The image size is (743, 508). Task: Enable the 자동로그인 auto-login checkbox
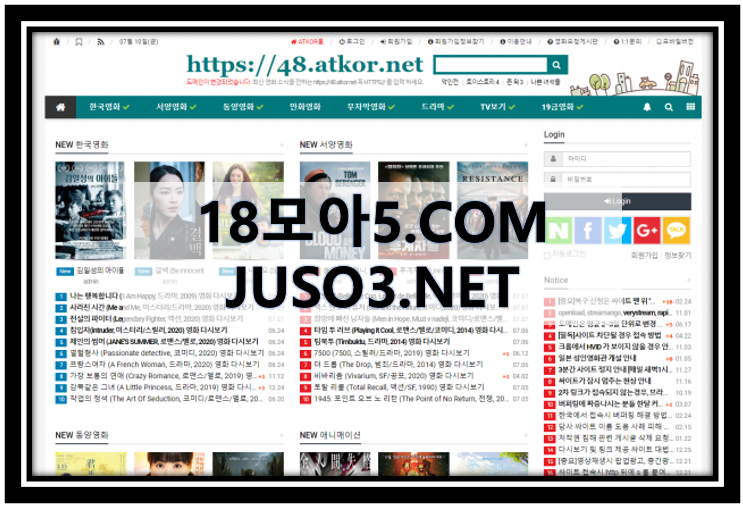pyautogui.click(x=547, y=255)
